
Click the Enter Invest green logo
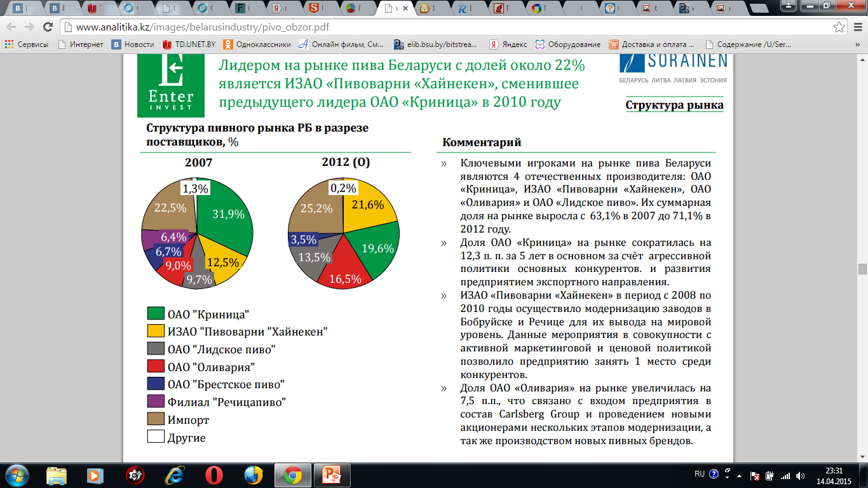click(x=170, y=85)
